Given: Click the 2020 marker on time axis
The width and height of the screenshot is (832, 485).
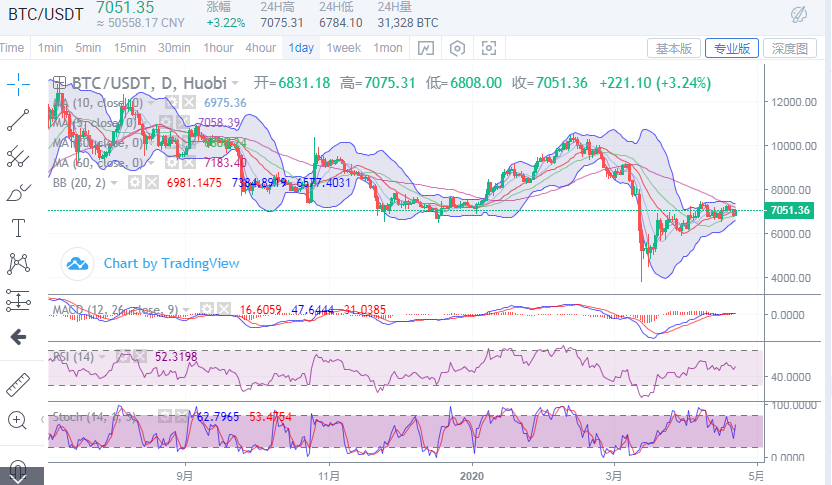Looking at the screenshot, I should [x=472, y=475].
